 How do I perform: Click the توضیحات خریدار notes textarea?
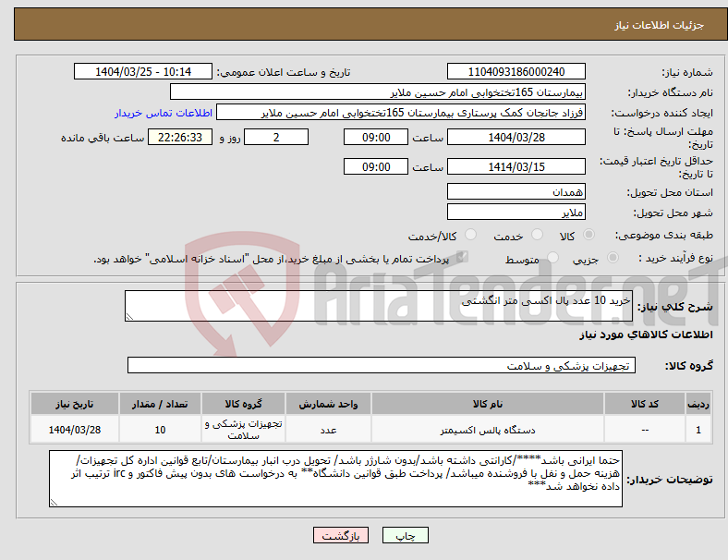tap(335, 479)
